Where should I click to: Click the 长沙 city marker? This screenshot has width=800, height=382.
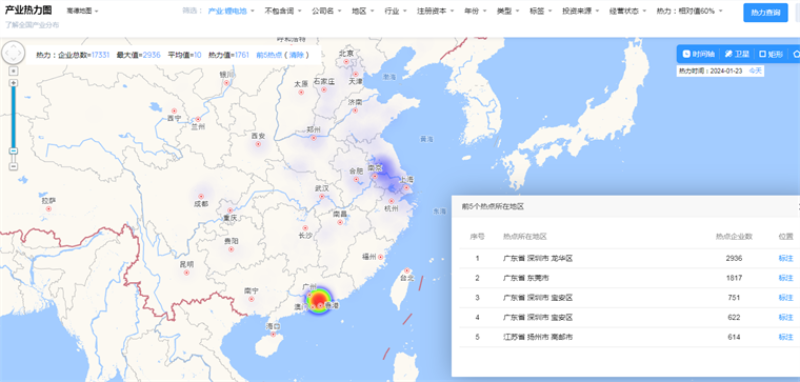coord(305,228)
